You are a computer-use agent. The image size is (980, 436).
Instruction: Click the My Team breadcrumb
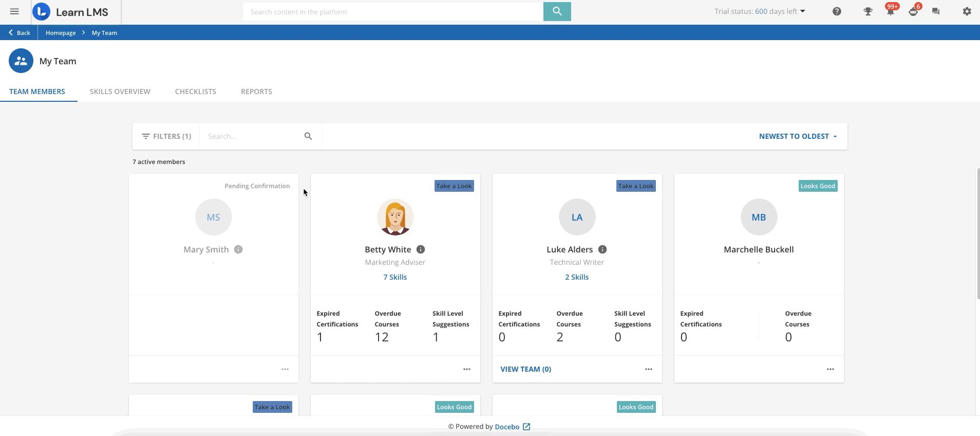pos(104,32)
